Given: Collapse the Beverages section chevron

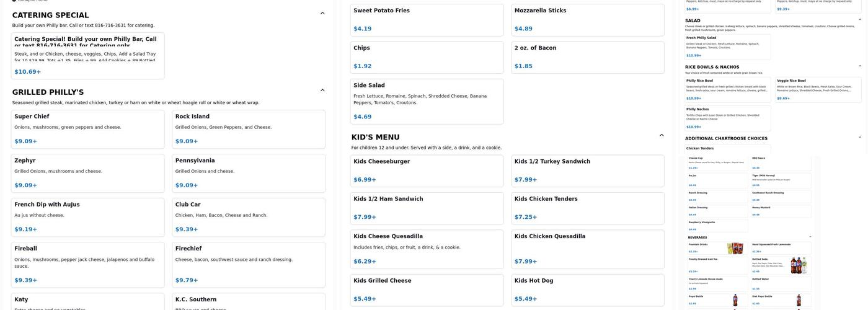Looking at the screenshot, I should 810,237.
